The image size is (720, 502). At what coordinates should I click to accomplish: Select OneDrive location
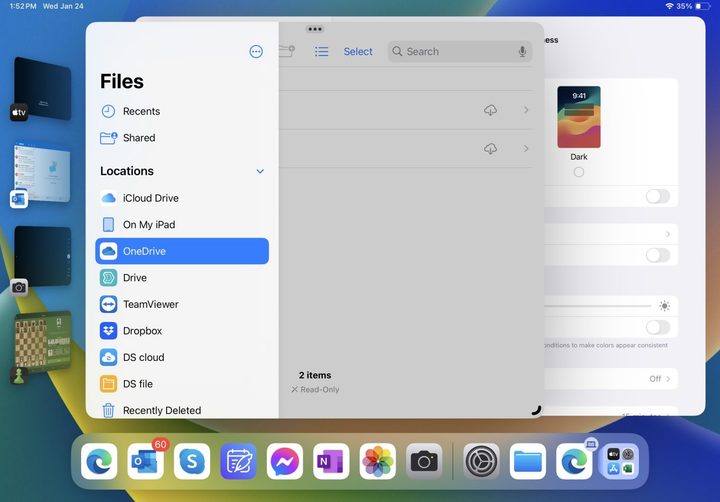point(182,251)
